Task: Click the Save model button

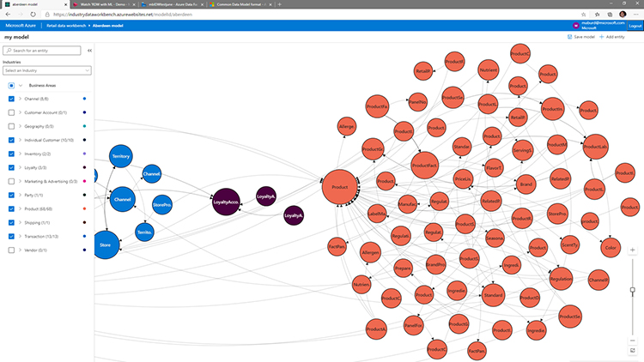Action: (x=583, y=38)
